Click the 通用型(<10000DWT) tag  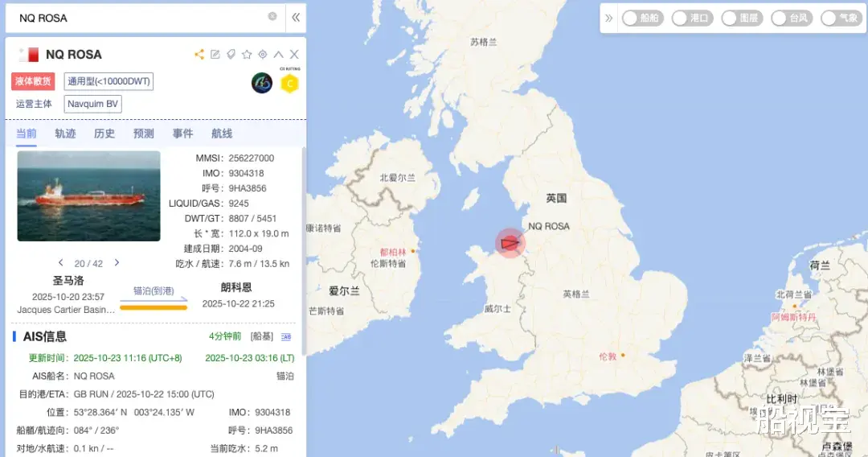tap(108, 81)
